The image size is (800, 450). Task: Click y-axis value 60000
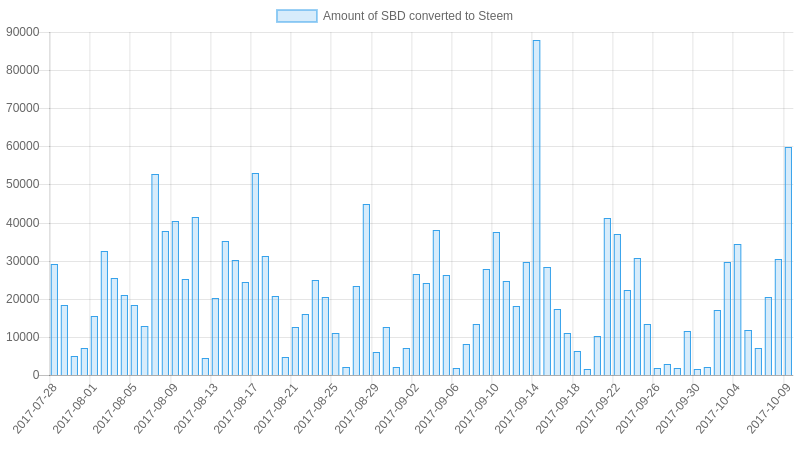tap(22, 146)
